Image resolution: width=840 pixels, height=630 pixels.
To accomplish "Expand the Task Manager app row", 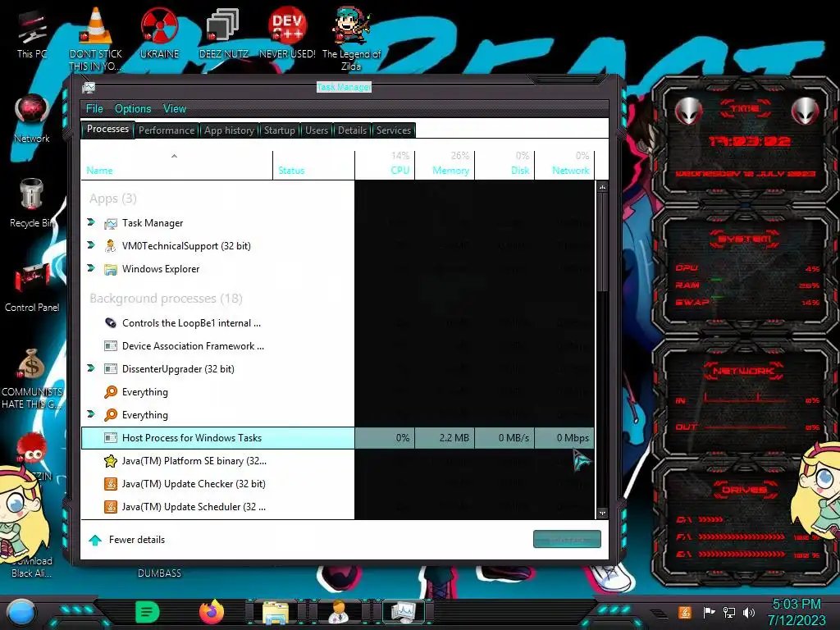I will click(x=91, y=222).
